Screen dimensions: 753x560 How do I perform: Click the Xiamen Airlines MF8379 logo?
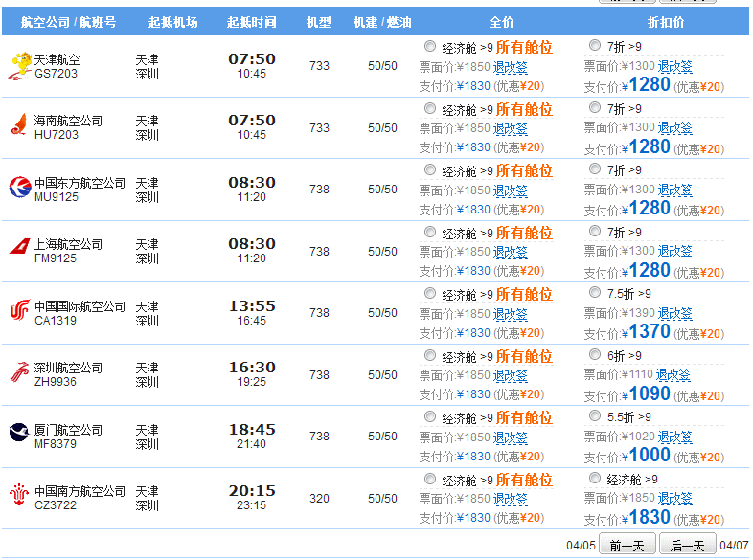click(x=19, y=432)
